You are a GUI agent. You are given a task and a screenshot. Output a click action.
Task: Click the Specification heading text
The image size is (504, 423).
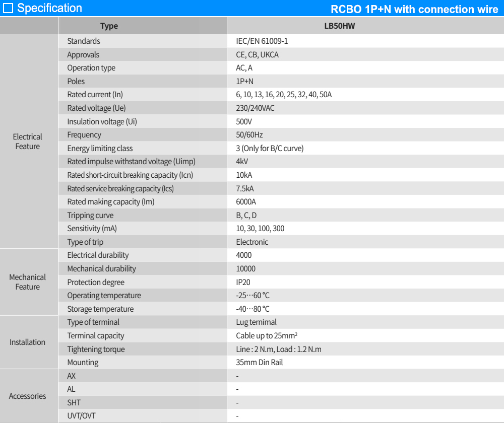click(x=49, y=8)
